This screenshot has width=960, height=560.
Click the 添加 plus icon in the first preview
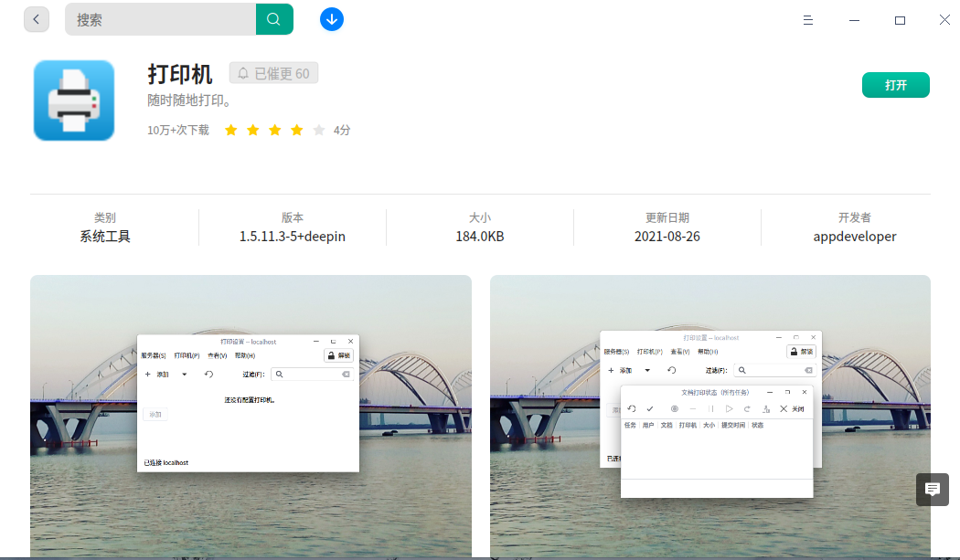pos(147,374)
